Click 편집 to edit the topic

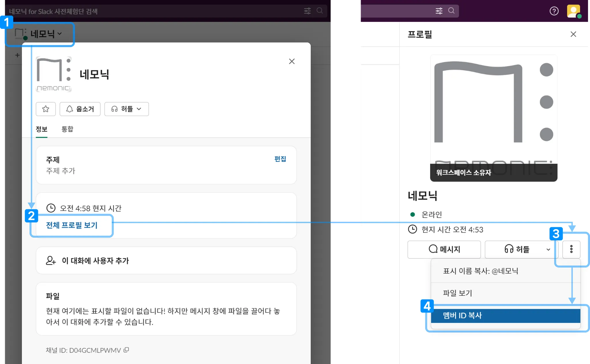click(280, 159)
